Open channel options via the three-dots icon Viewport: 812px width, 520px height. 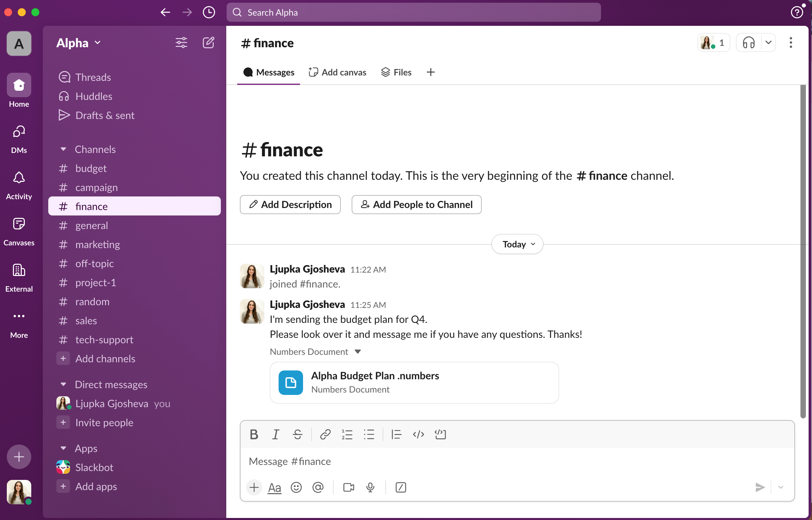click(791, 43)
